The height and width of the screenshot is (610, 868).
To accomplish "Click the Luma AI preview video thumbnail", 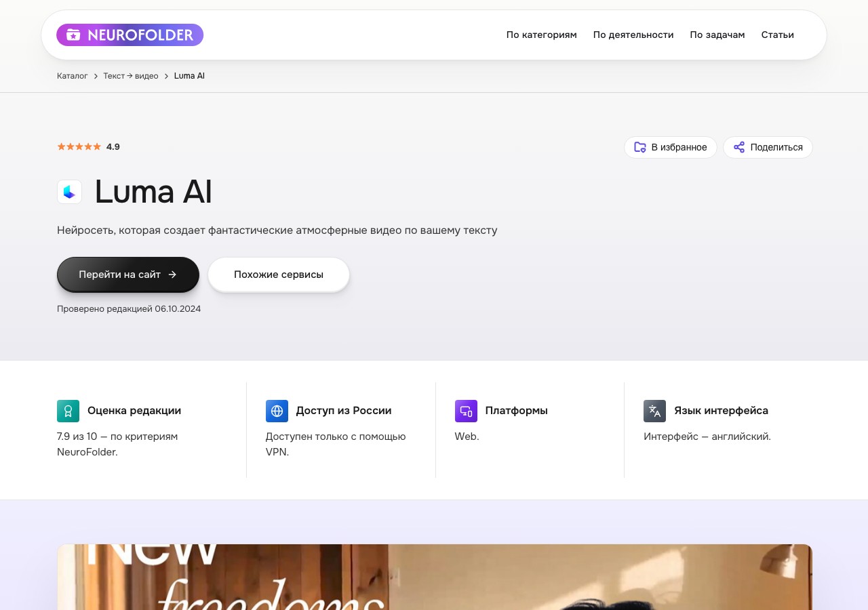I will click(435, 577).
